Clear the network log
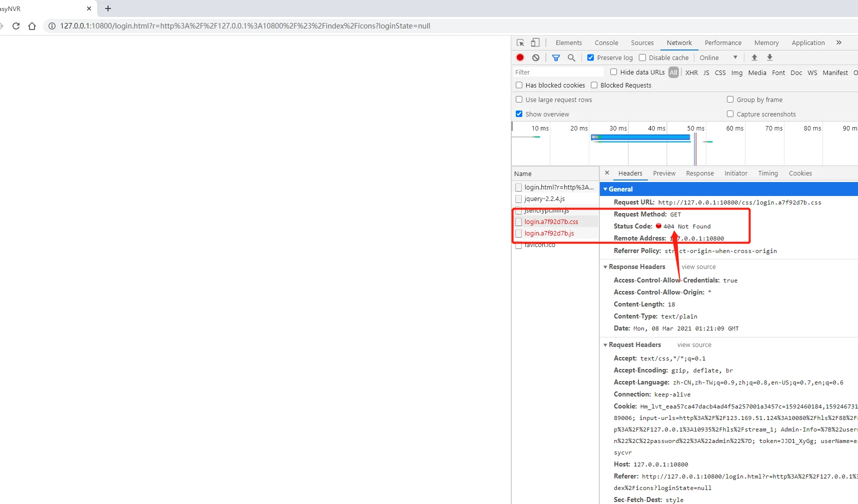Image resolution: width=858 pixels, height=504 pixels. (536, 57)
